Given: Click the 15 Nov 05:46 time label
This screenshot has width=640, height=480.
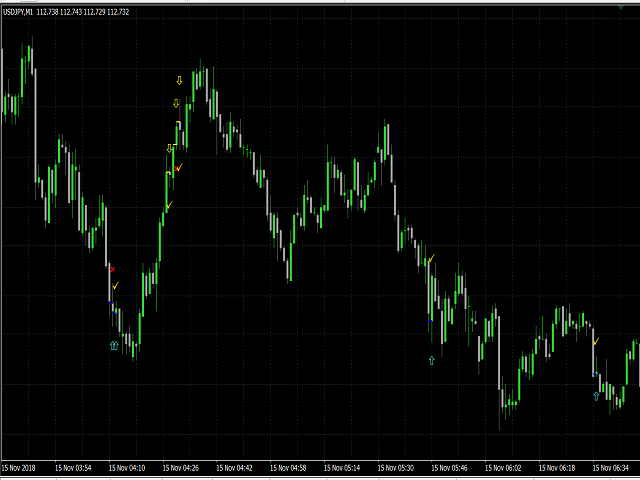Looking at the screenshot, I should point(447,467).
